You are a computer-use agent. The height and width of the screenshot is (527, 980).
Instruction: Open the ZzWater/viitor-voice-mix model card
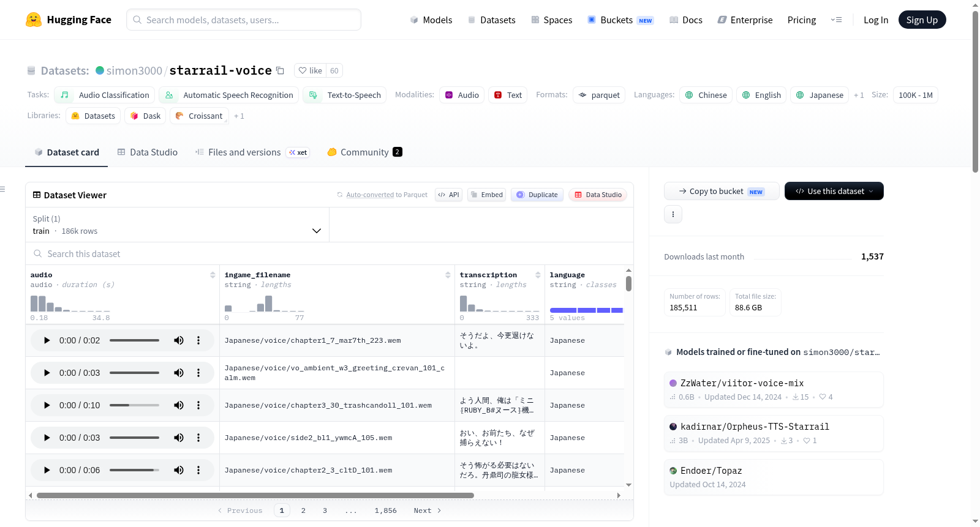774,390
